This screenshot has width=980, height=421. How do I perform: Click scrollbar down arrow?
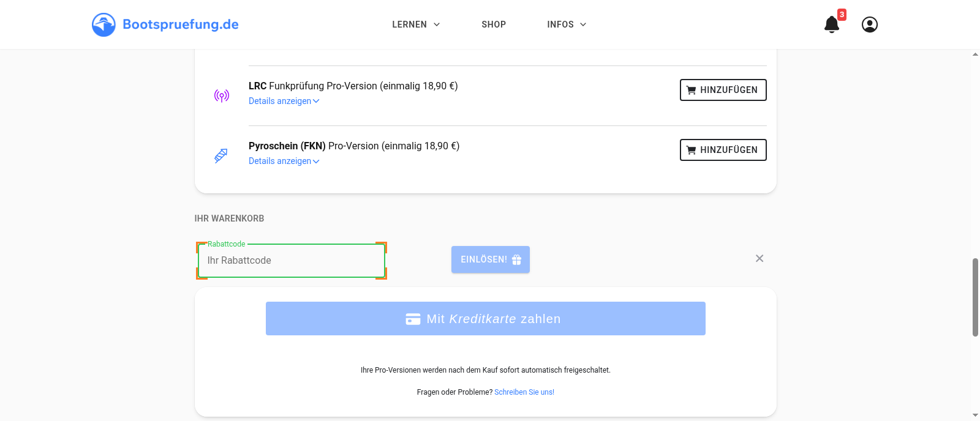click(x=975, y=415)
